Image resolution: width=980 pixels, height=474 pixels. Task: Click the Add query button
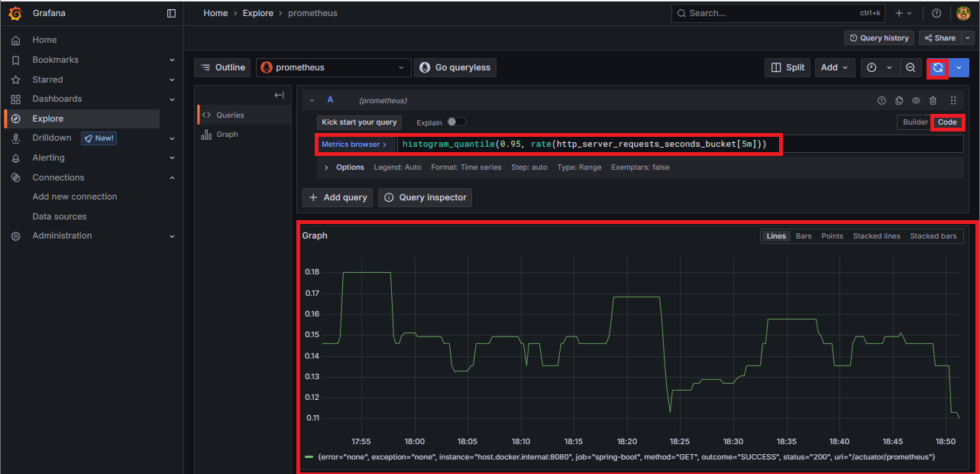tap(338, 197)
